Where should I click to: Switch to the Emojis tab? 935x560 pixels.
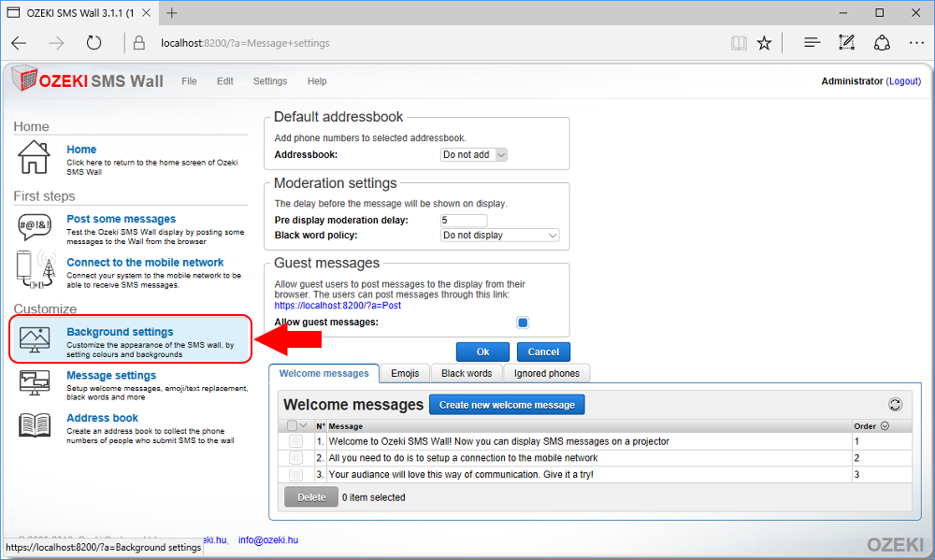click(x=405, y=373)
